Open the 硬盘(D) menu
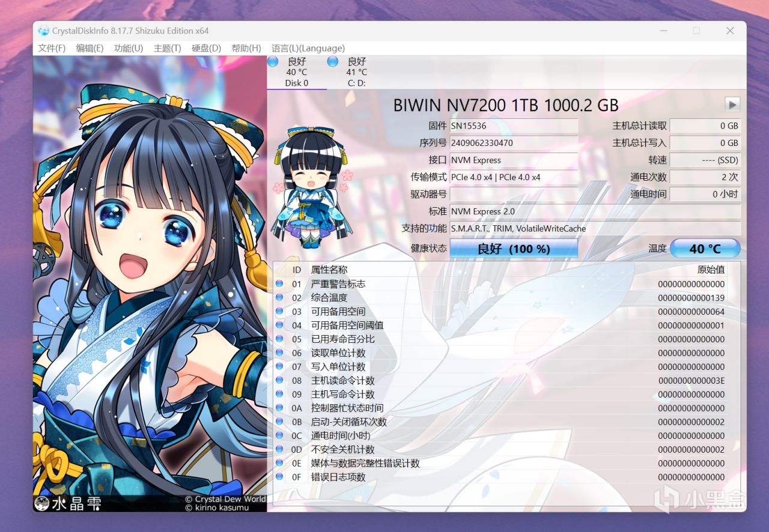This screenshot has height=532, width=769. tap(206, 48)
